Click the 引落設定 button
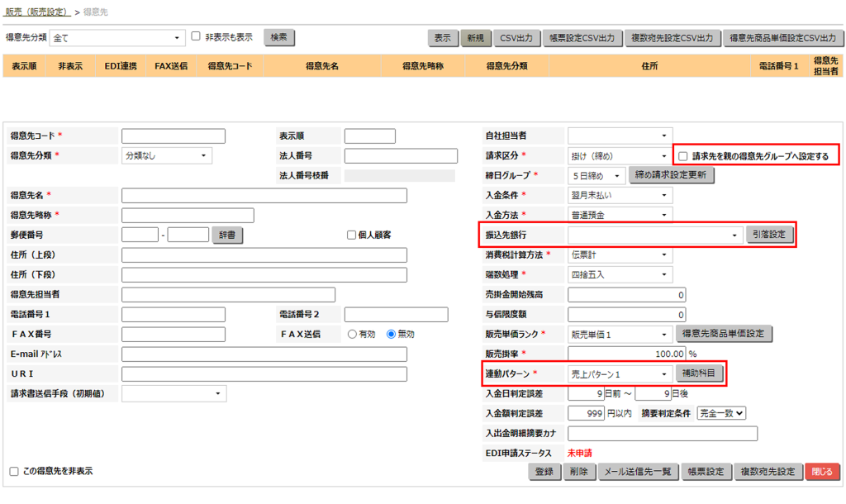The image size is (846, 504). tap(769, 234)
